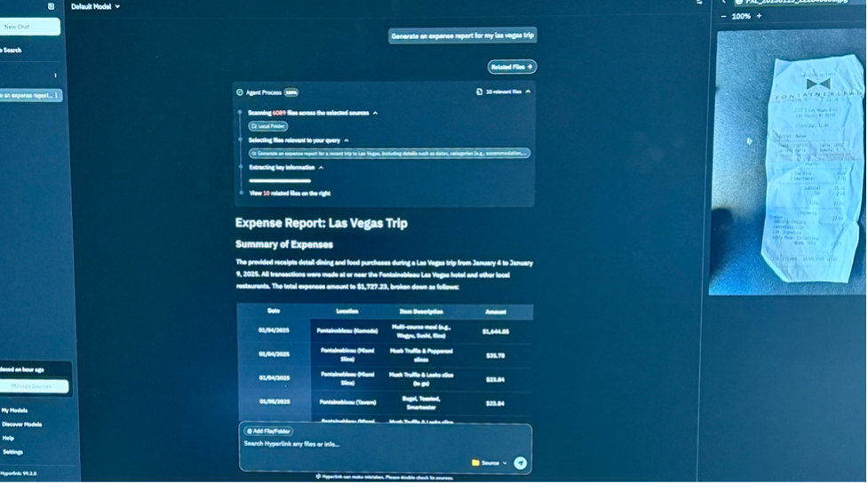The width and height of the screenshot is (868, 484).
Task: Click the Hyperlink version number text
Action: pos(19,474)
